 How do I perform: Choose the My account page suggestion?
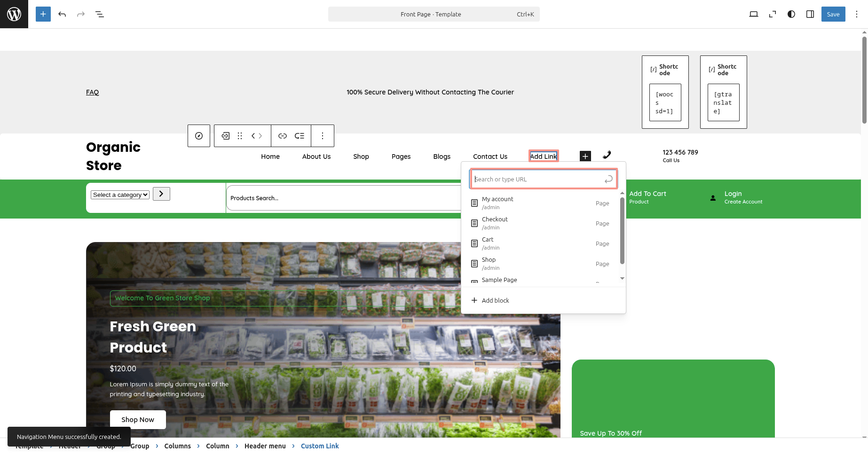541,203
